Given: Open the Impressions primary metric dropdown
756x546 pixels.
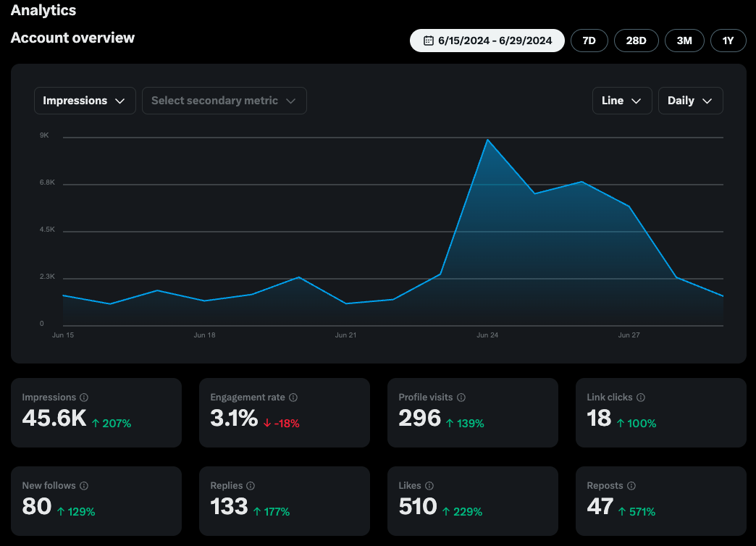Looking at the screenshot, I should click(85, 101).
